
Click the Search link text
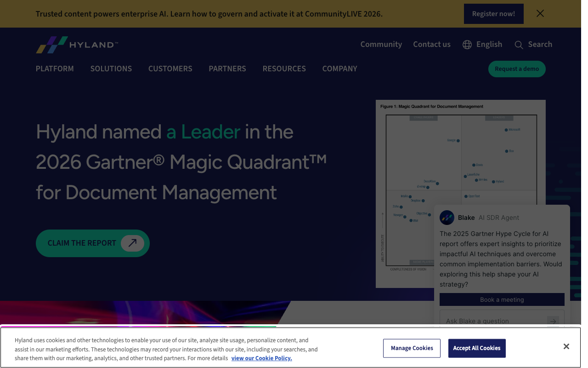pos(540,45)
